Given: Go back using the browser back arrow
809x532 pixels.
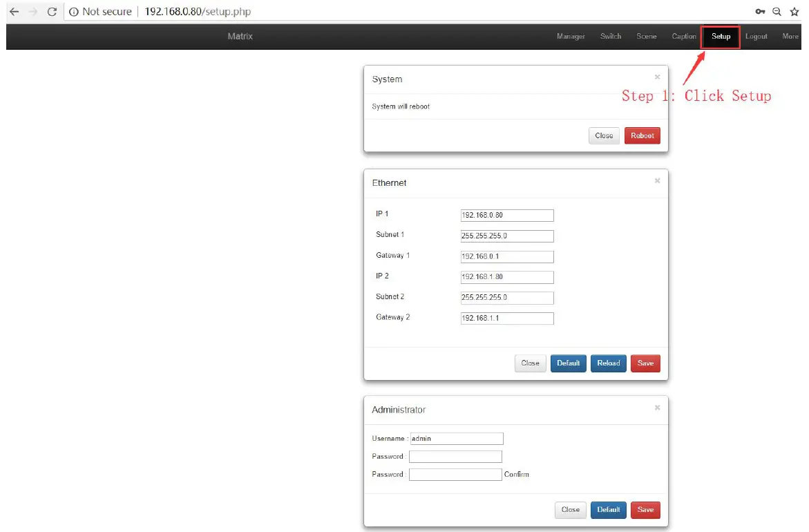Looking at the screenshot, I should tap(14, 11).
